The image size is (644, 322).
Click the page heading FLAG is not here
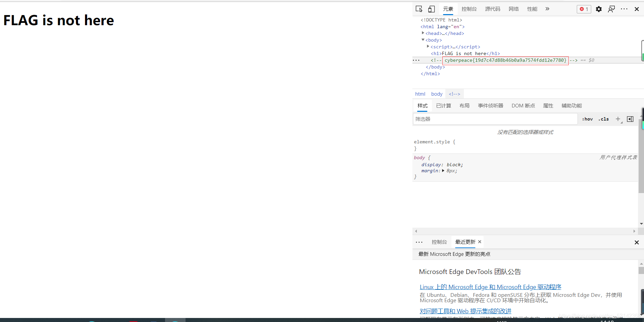click(59, 20)
